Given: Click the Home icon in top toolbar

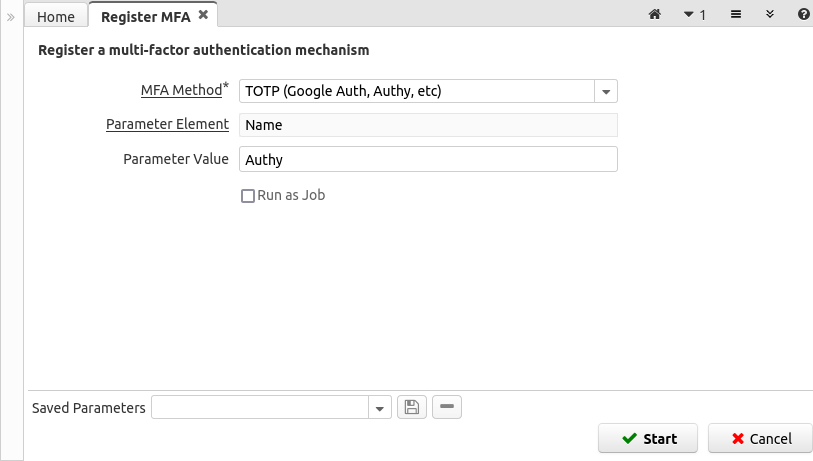Looking at the screenshot, I should [655, 15].
